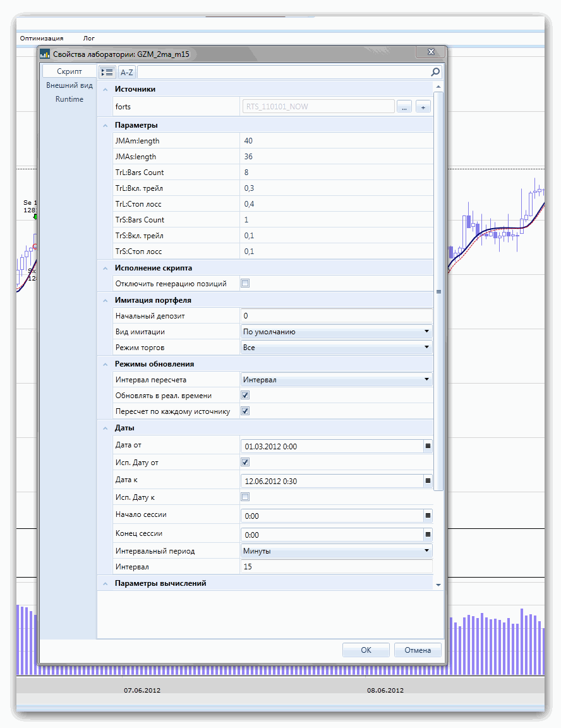Collapse the Имитация портфеля section
Image resolution: width=561 pixels, height=728 pixels.
[106, 300]
